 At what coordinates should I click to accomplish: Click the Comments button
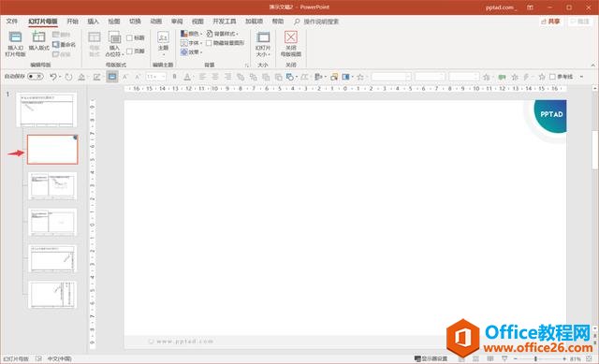[580, 22]
